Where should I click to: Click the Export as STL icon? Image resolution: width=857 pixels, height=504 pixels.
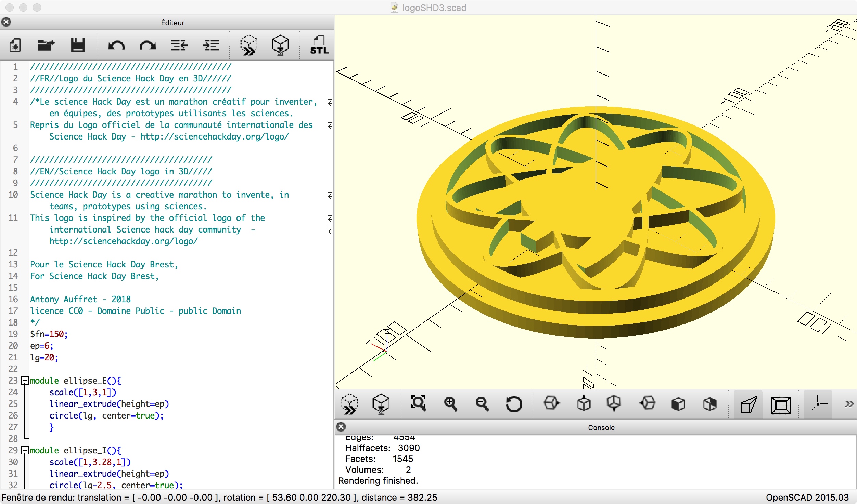319,45
